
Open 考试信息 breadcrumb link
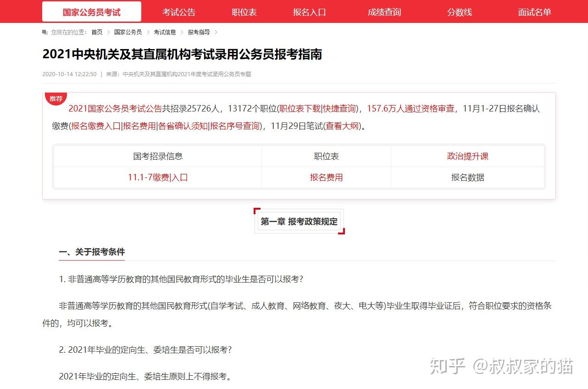pos(165,32)
